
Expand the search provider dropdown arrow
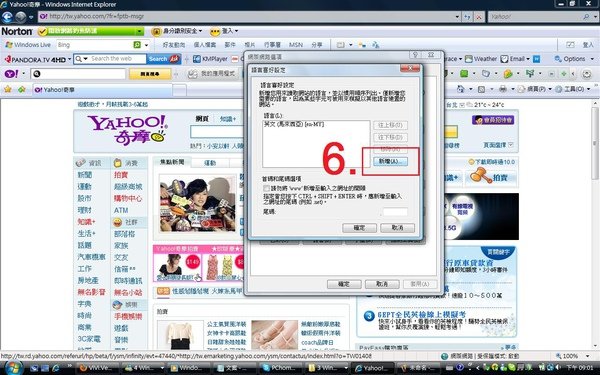tap(595, 17)
